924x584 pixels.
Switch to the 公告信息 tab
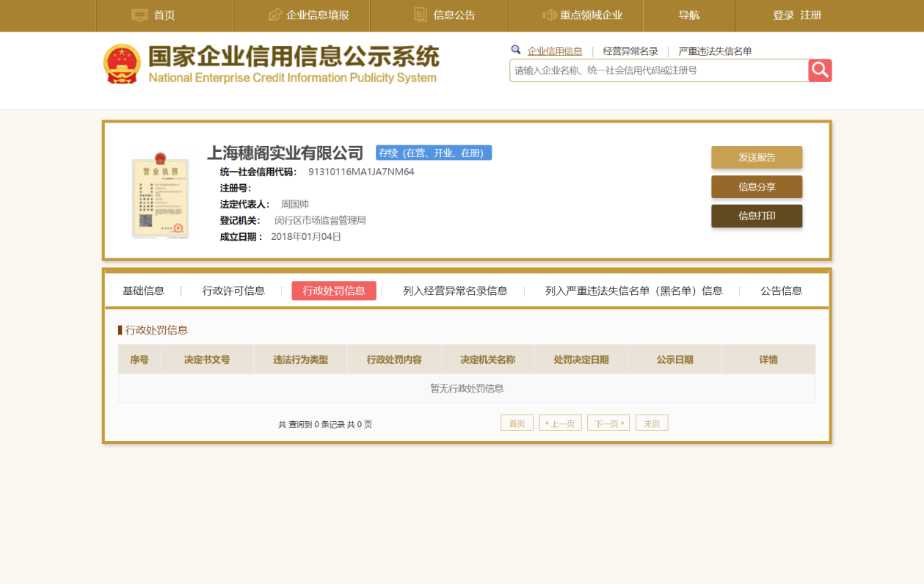(x=781, y=291)
